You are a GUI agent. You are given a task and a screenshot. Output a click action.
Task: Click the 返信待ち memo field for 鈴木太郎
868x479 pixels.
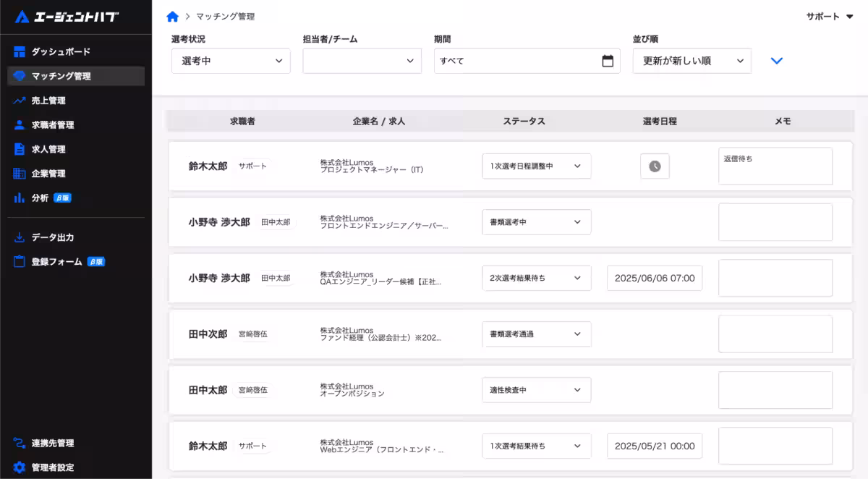[x=775, y=166]
